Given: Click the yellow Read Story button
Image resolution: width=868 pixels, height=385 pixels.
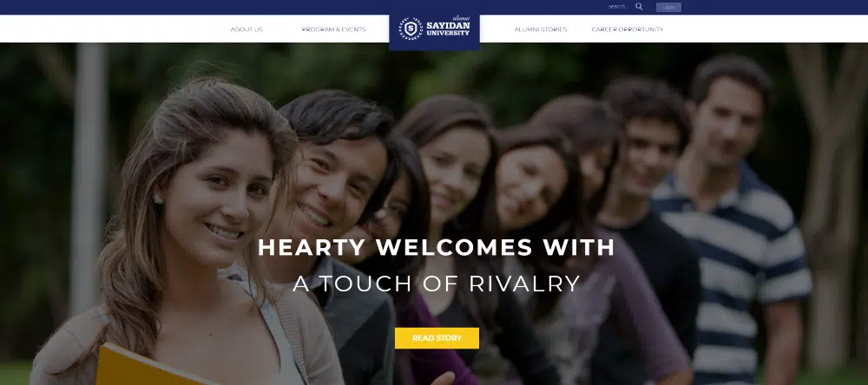Looking at the screenshot, I should 437,338.
